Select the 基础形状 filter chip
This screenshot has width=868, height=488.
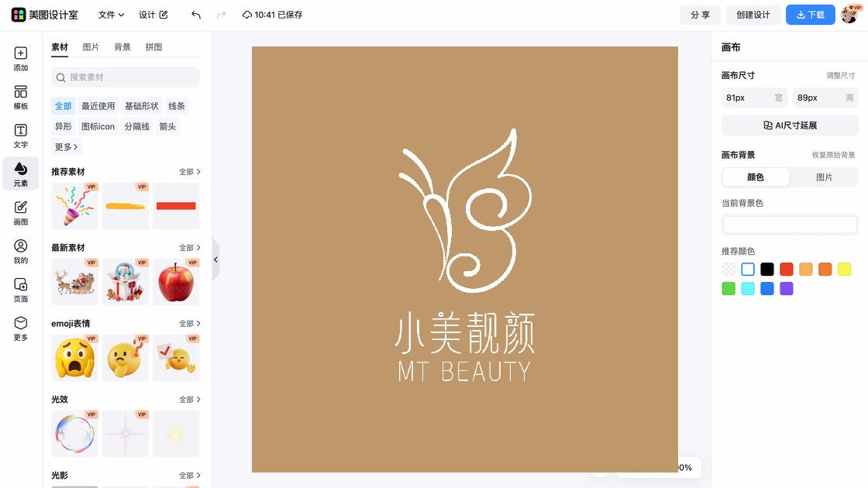(x=141, y=105)
